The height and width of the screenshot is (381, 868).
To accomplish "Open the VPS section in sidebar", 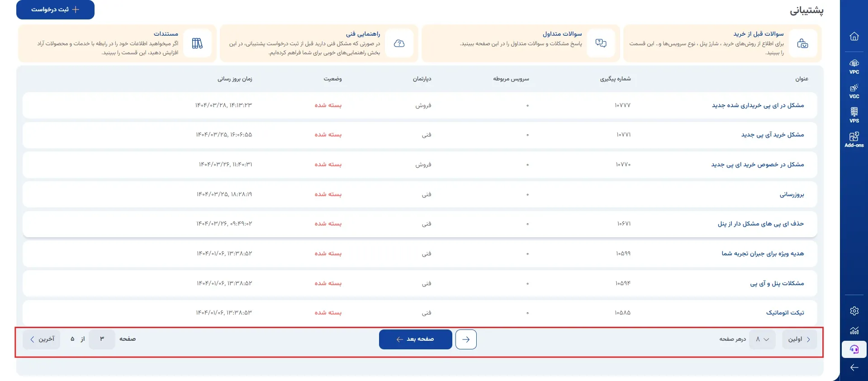I will [x=854, y=115].
